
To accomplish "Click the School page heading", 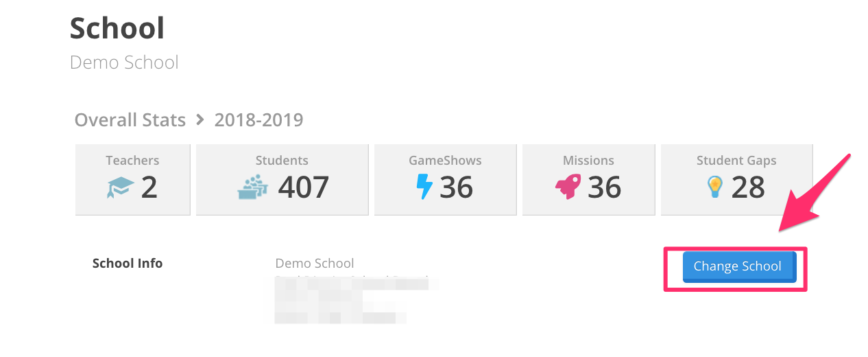I will (117, 28).
